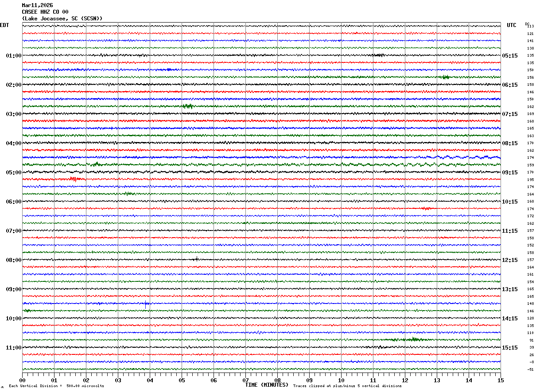Click the 15:15 UTC time label
The width and height of the screenshot is (536, 392).
[x=510, y=348]
